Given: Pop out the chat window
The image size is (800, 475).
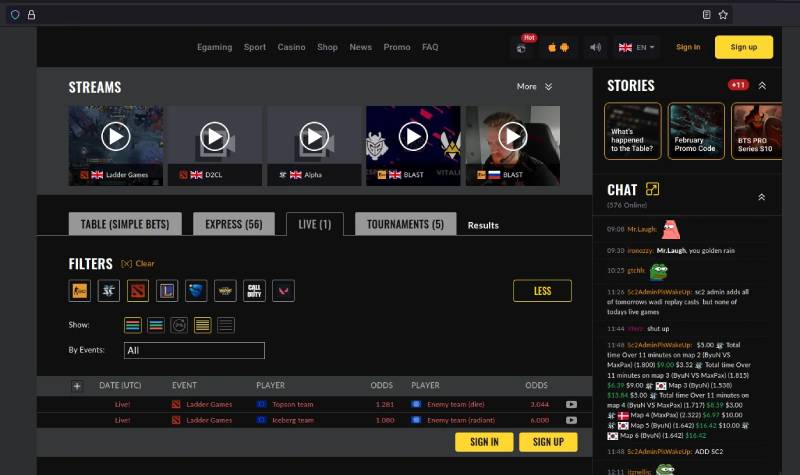Looking at the screenshot, I should [x=653, y=189].
